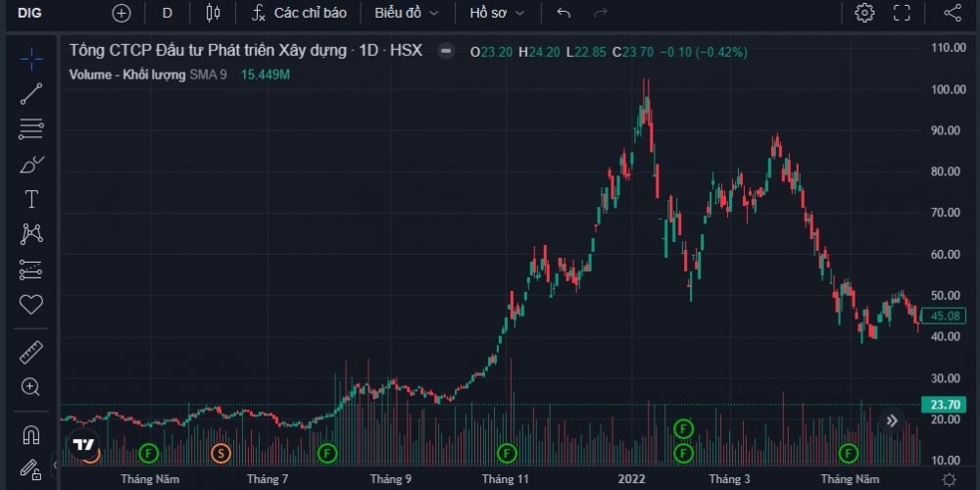This screenshot has height=490, width=980.
Task: Click 30.00 on the price scale
Action: tap(948, 378)
